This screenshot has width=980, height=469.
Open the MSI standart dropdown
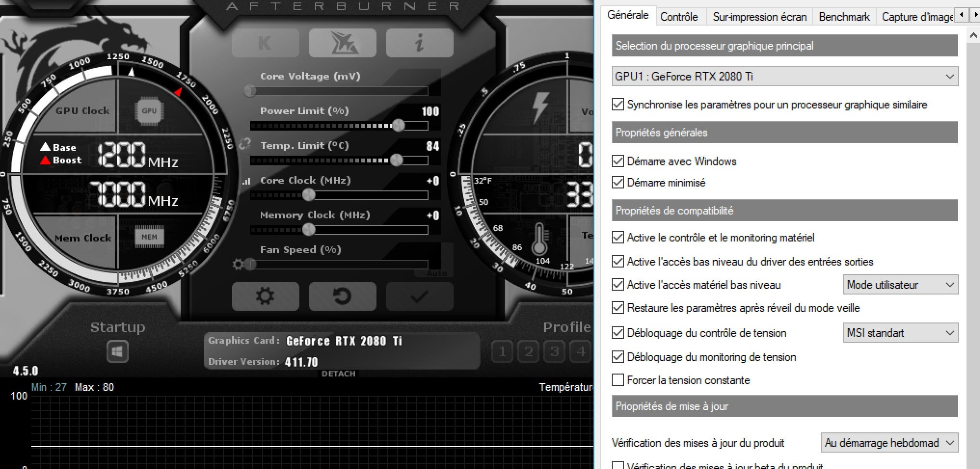[900, 333]
